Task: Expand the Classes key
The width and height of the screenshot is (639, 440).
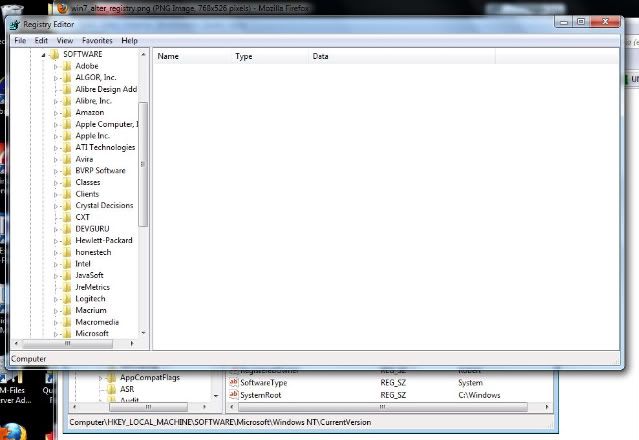Action: point(56,183)
